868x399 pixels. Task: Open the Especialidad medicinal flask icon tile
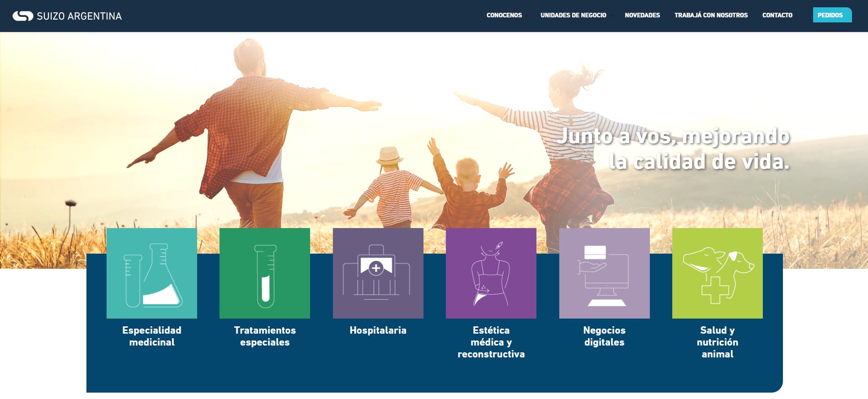click(152, 273)
